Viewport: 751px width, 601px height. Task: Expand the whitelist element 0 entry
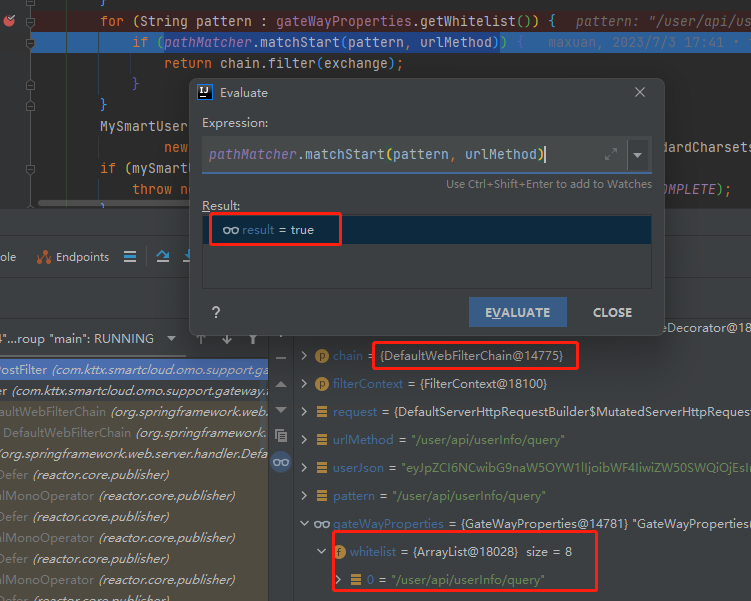[x=338, y=580]
